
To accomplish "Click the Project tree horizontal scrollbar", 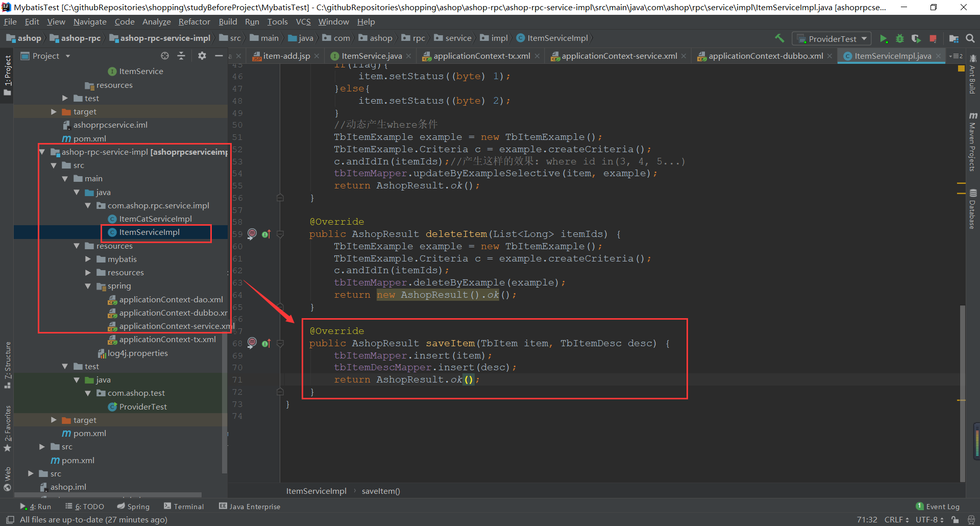I will 109,494.
